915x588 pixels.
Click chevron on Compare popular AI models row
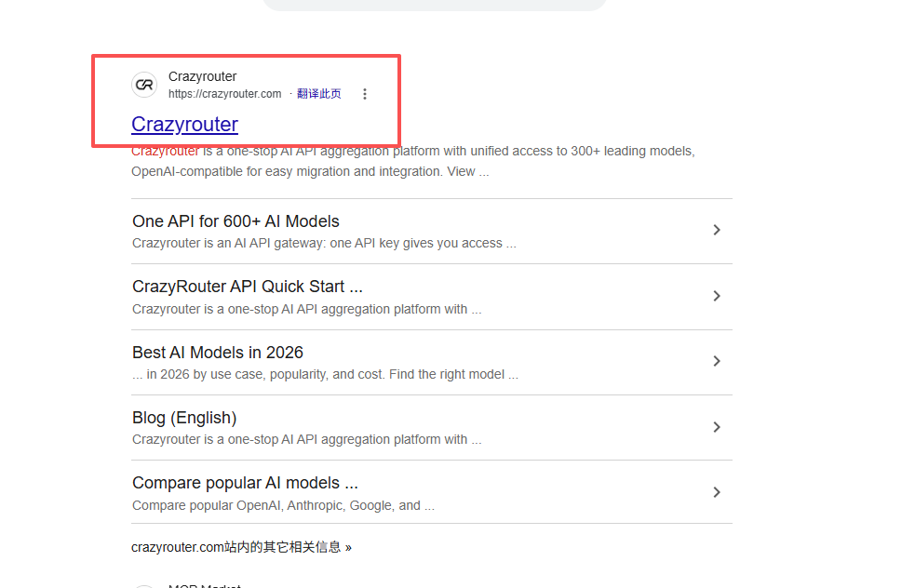[717, 492]
